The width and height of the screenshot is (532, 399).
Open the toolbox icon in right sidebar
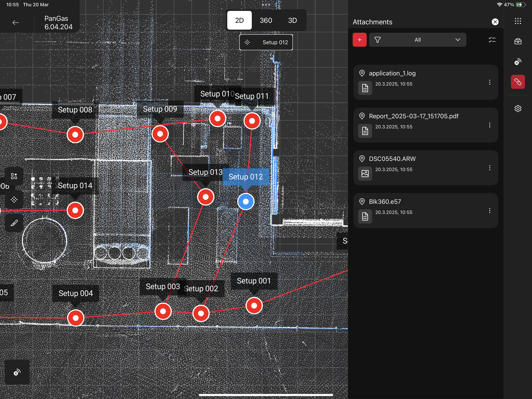click(518, 41)
